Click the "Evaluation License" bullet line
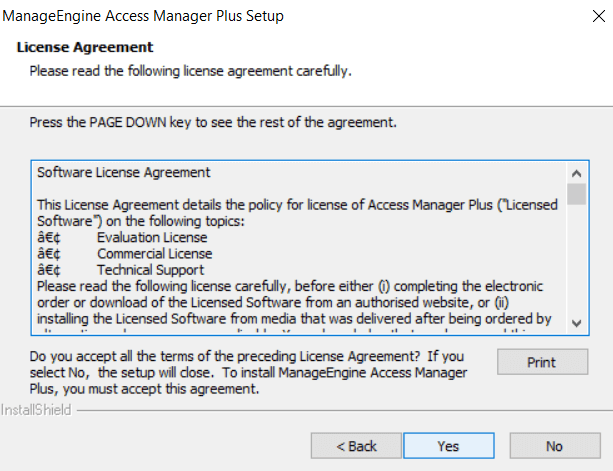The image size is (613, 471). [x=152, y=238]
